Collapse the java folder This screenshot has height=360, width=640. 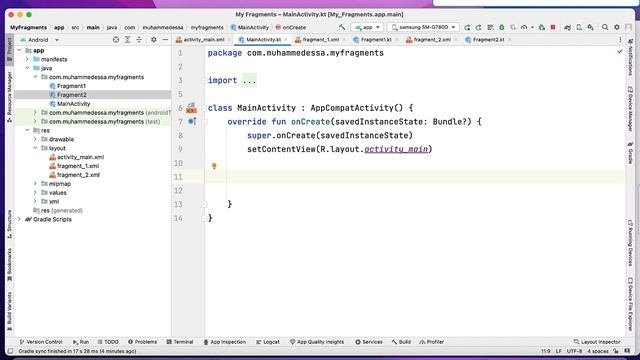pos(27,68)
